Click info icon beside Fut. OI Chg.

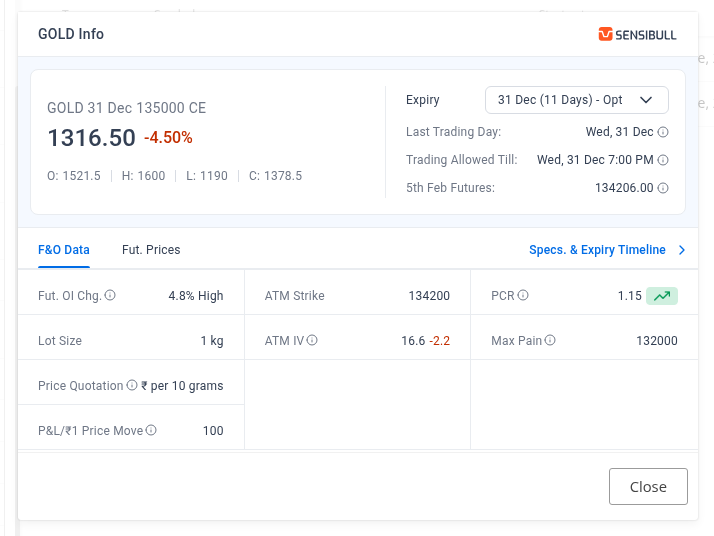click(110, 296)
